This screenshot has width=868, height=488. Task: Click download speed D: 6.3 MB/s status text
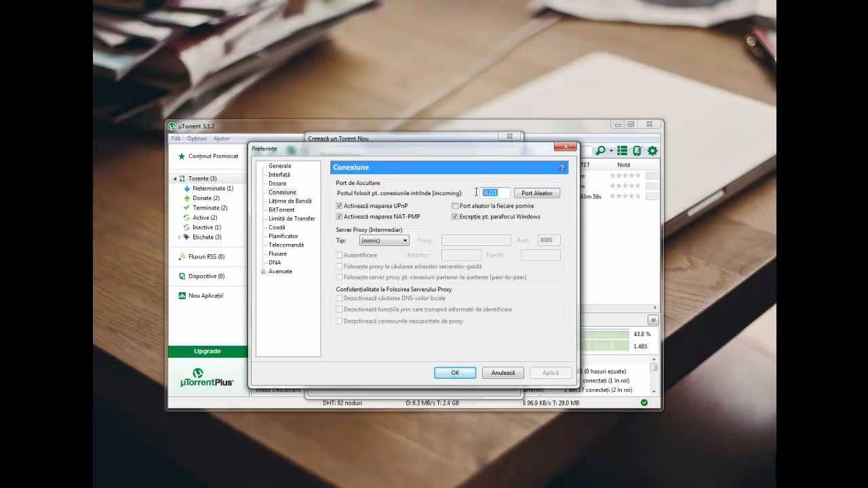point(433,403)
